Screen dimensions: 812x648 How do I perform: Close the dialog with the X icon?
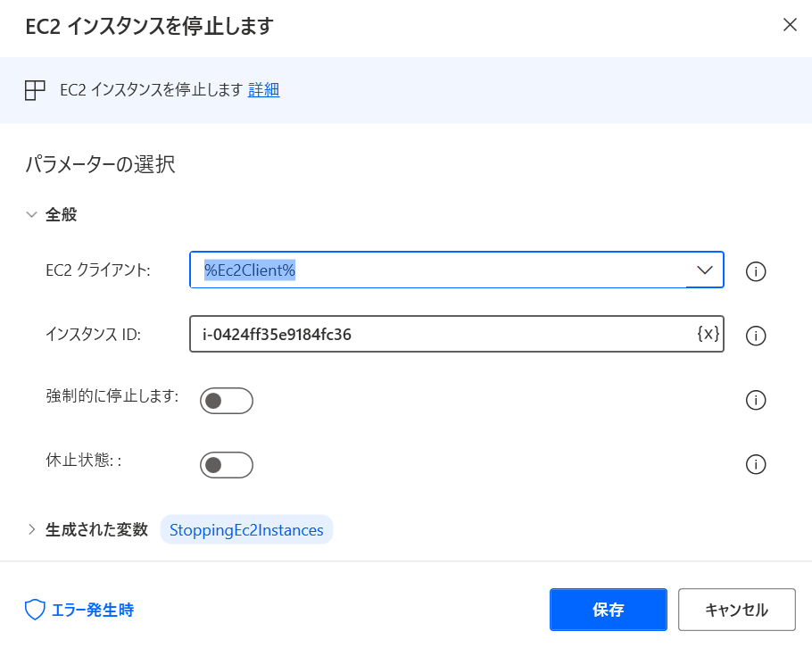790,25
